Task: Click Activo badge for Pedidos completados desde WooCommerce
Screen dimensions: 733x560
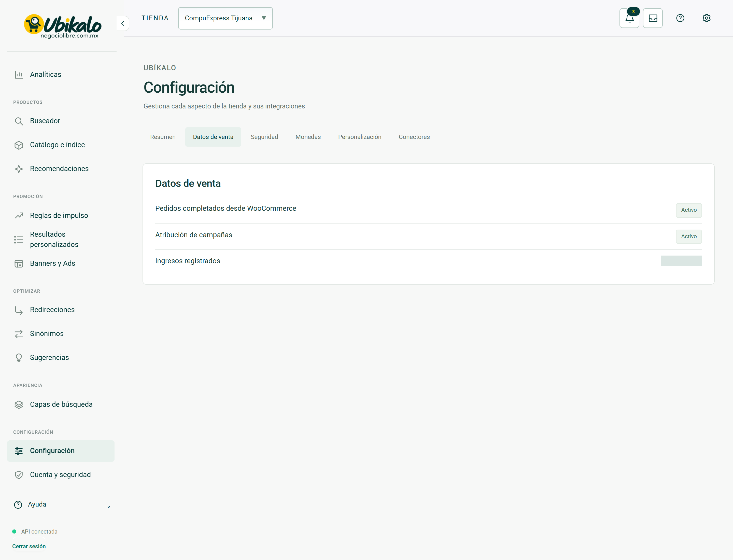Action: point(689,210)
